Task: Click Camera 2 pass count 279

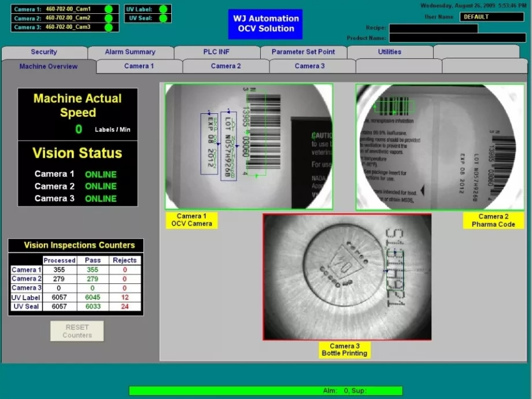Action: click(93, 279)
